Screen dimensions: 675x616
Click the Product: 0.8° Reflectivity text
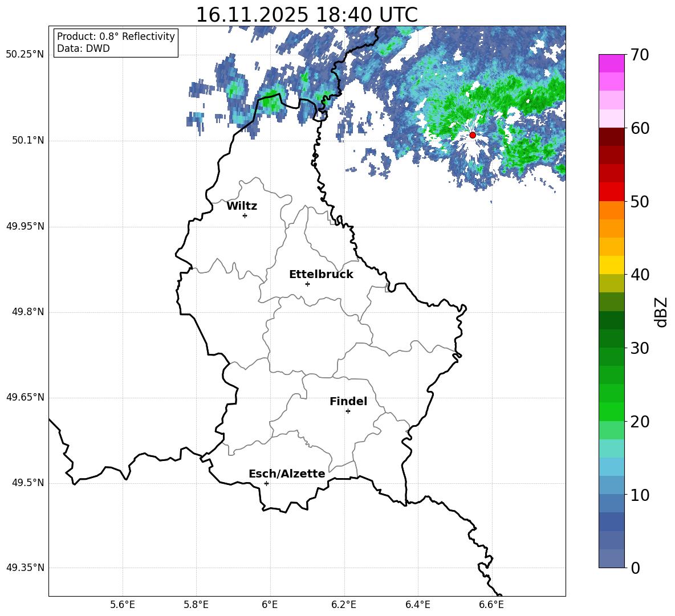pyautogui.click(x=116, y=36)
